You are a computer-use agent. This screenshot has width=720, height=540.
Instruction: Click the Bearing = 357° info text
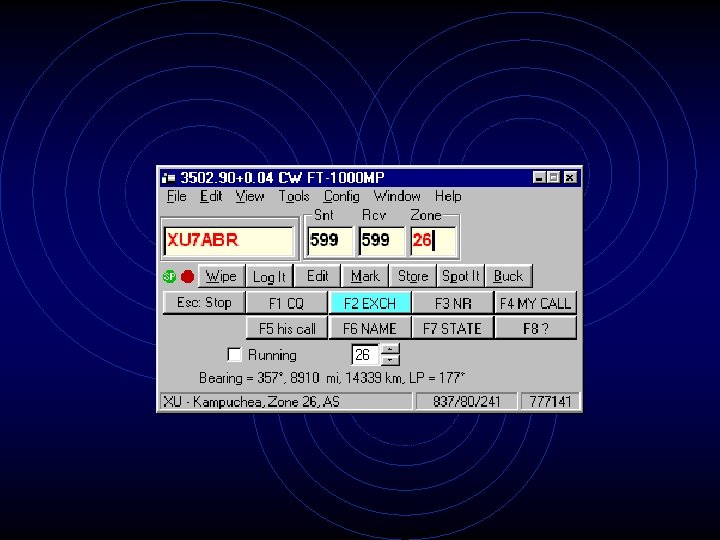(332, 378)
